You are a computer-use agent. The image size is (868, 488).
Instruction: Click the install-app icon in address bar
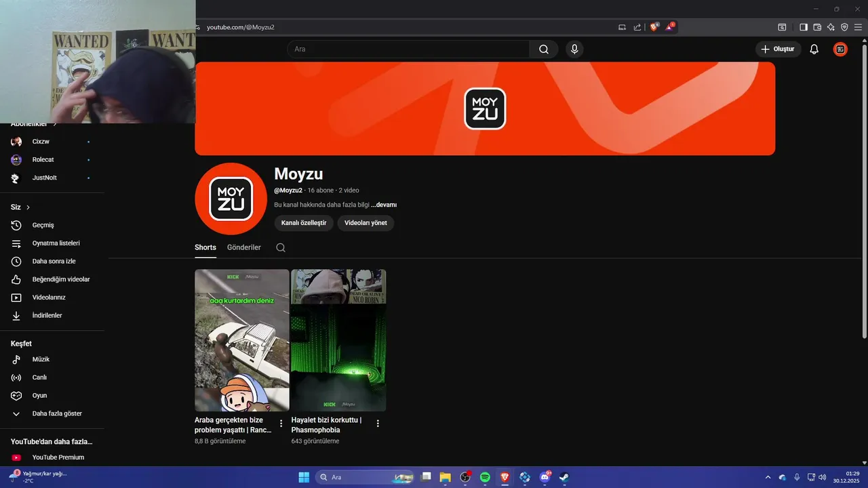click(x=622, y=27)
